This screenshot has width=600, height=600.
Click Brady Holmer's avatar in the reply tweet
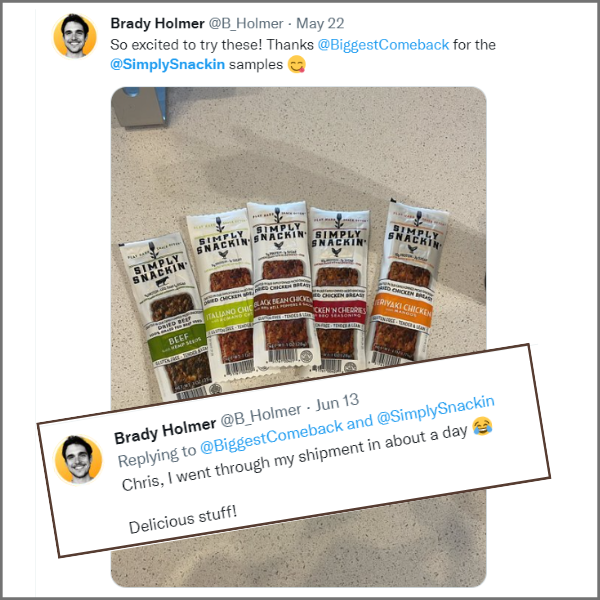tap(78, 459)
